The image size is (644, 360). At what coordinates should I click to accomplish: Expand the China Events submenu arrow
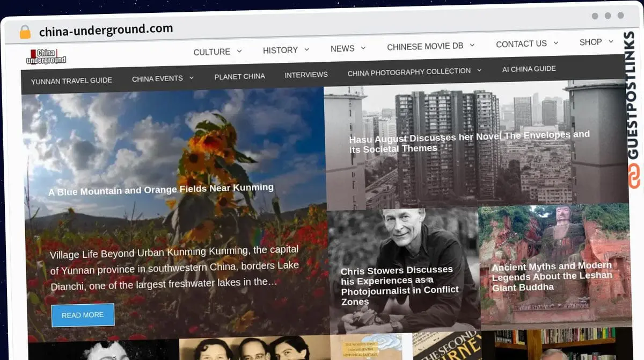click(192, 78)
